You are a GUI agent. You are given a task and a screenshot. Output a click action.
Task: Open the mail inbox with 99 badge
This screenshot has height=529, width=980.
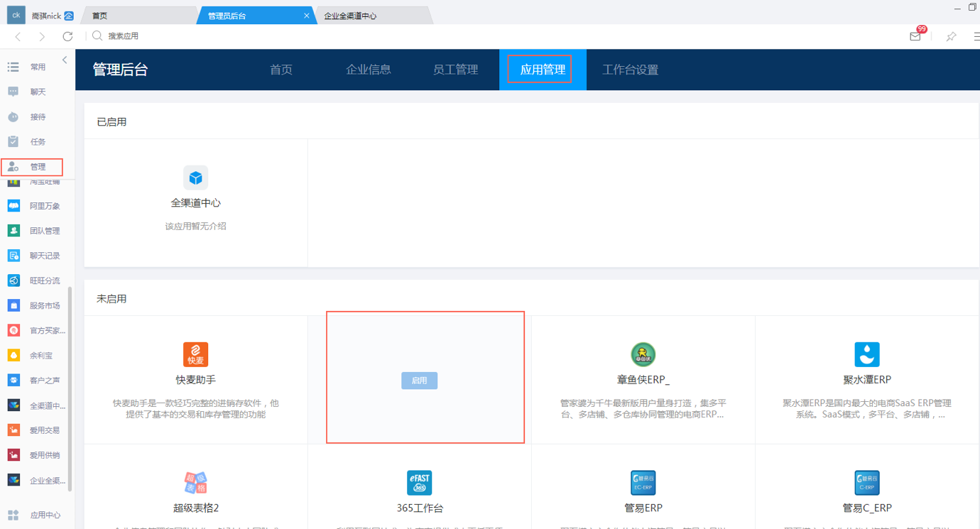click(916, 36)
